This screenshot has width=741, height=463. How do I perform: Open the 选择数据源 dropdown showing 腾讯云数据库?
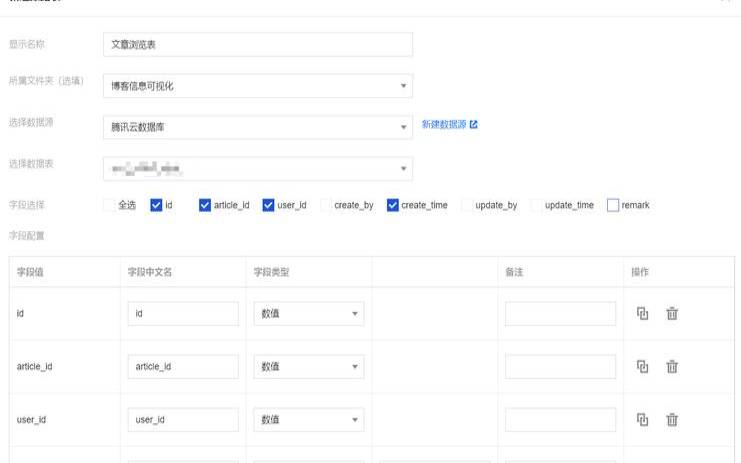(x=258, y=127)
